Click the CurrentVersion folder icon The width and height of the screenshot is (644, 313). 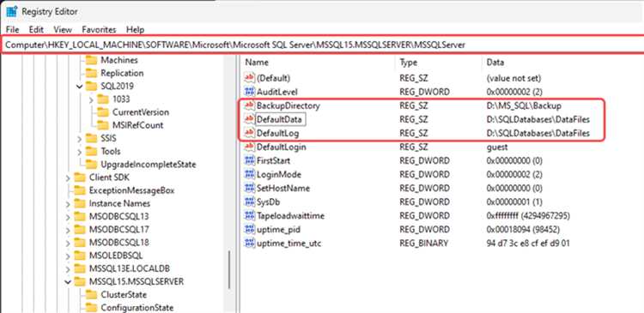coord(103,112)
